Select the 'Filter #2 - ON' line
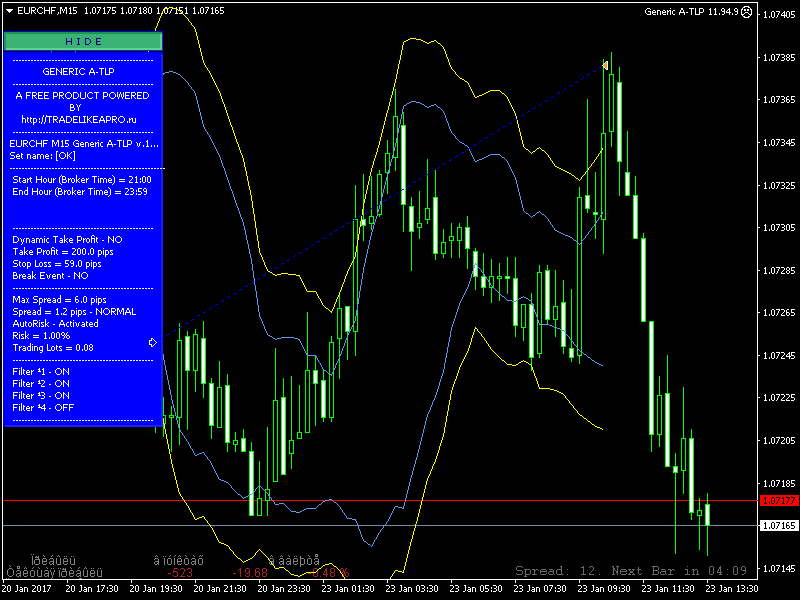The width and height of the screenshot is (800, 600). (x=41, y=384)
